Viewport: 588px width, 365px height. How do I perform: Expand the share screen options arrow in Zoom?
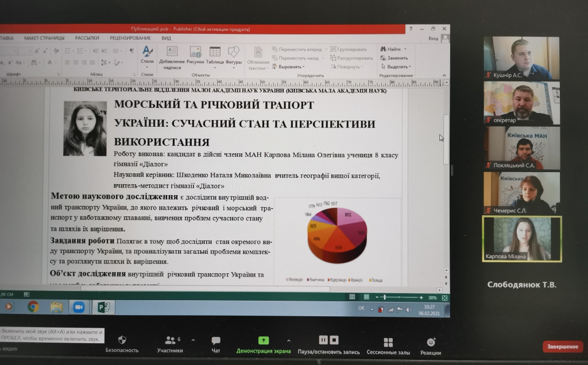point(288,341)
